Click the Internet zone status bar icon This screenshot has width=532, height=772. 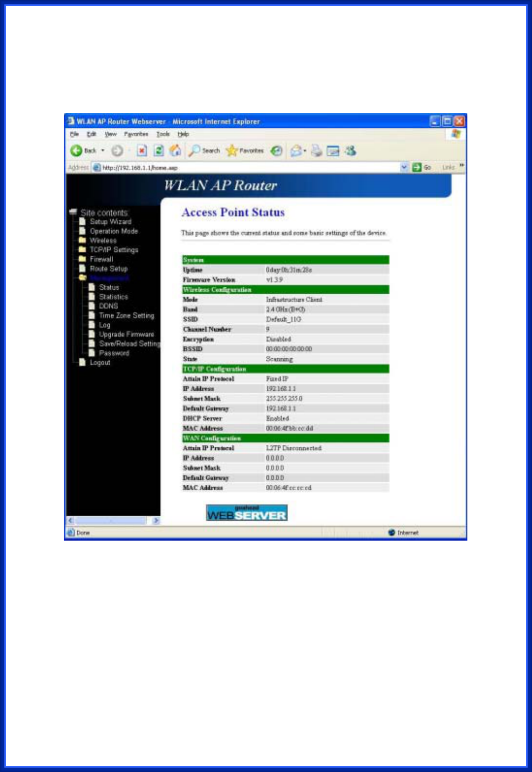(x=392, y=532)
